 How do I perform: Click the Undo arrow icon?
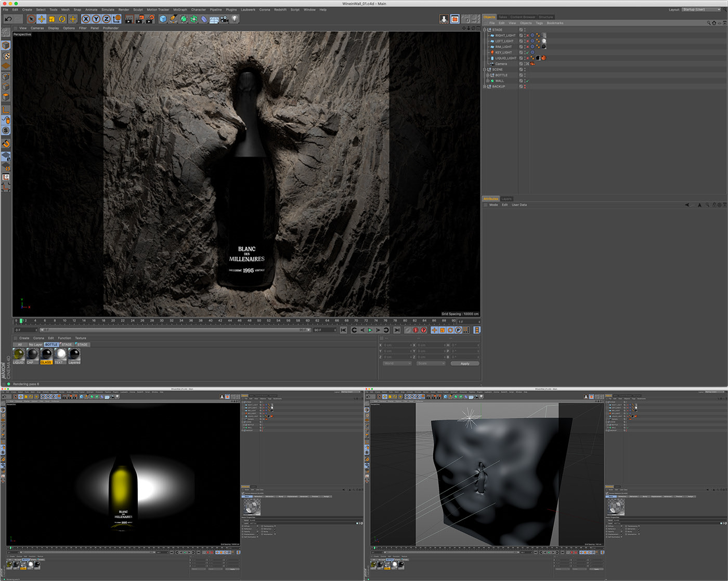7,19
